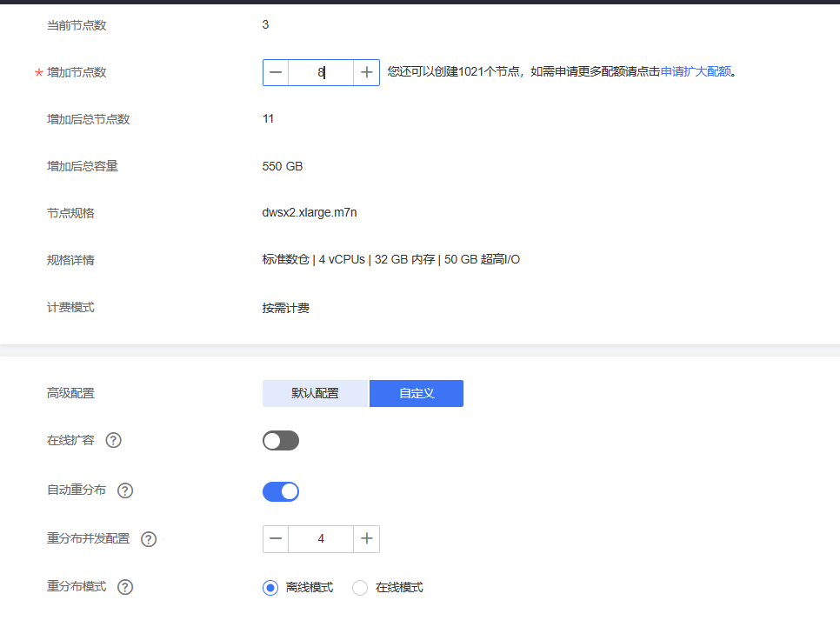This screenshot has height=627, width=840.
Task: Raise 重分布并发配置 value using the plus button
Action: coord(367,539)
